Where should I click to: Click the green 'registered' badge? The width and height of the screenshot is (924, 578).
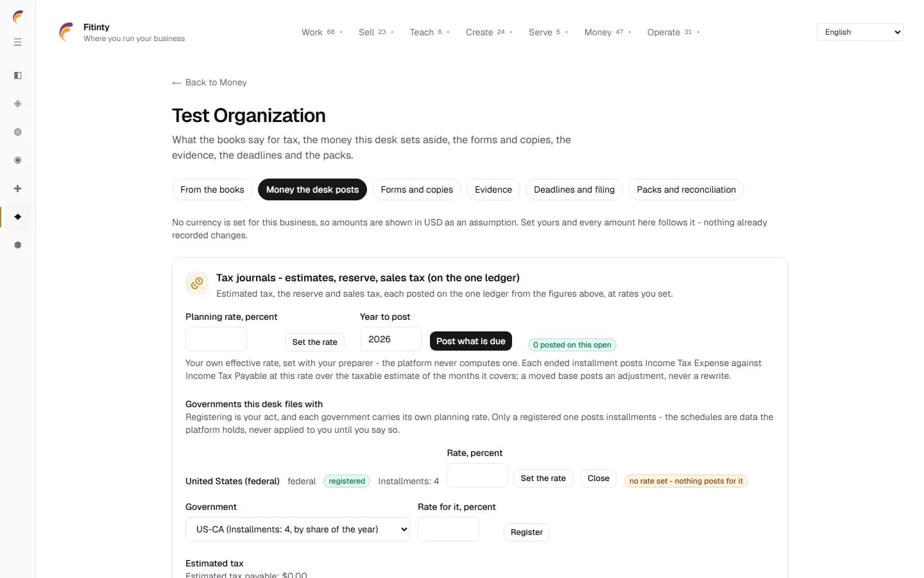[347, 481]
